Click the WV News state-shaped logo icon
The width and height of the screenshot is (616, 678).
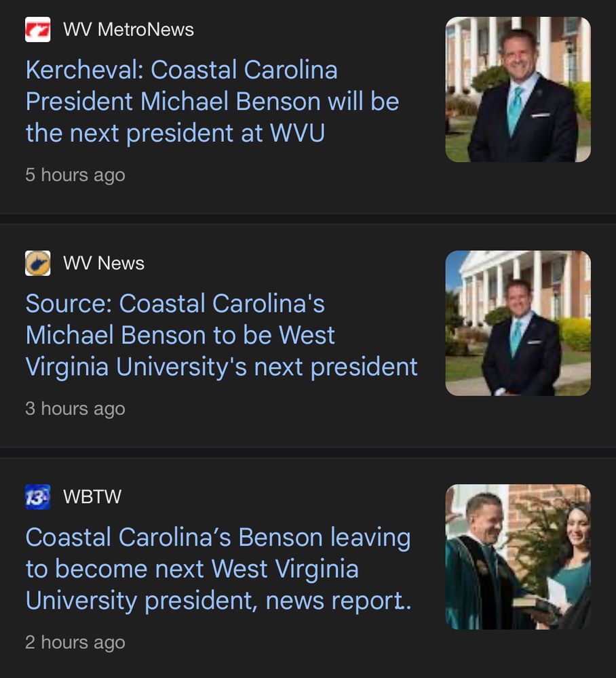pos(38,263)
